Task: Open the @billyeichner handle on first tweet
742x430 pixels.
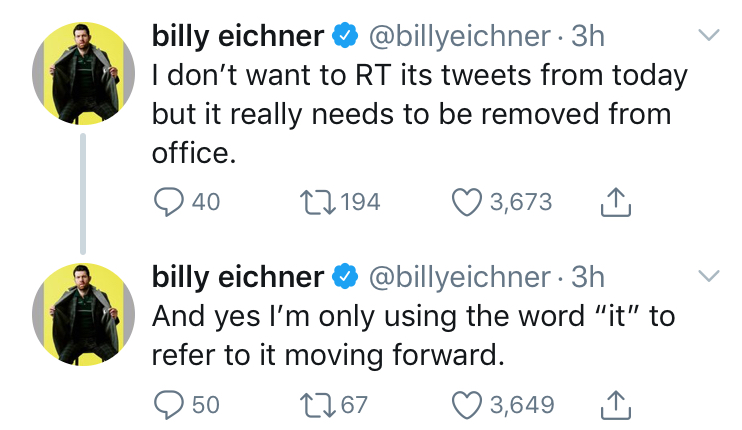Action: (459, 36)
